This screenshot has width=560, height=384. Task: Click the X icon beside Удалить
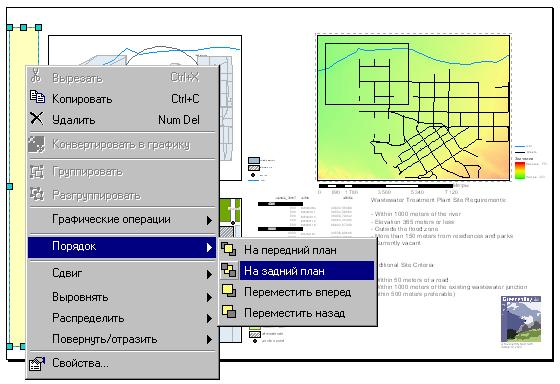tap(36, 118)
